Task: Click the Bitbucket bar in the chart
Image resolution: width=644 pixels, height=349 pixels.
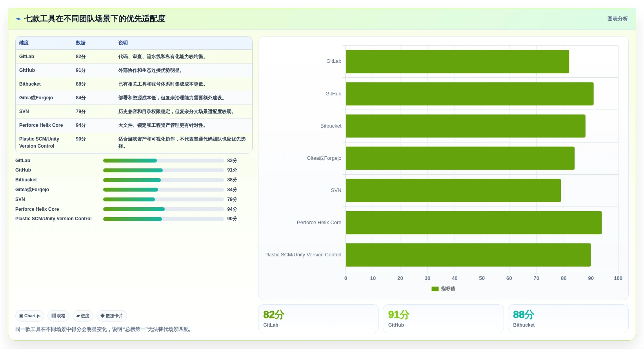Action: (466, 126)
